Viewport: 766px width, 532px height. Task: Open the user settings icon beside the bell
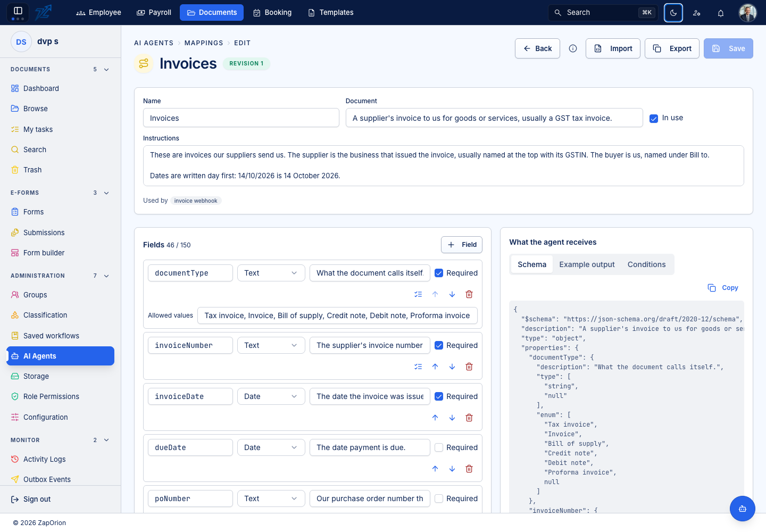pos(697,13)
